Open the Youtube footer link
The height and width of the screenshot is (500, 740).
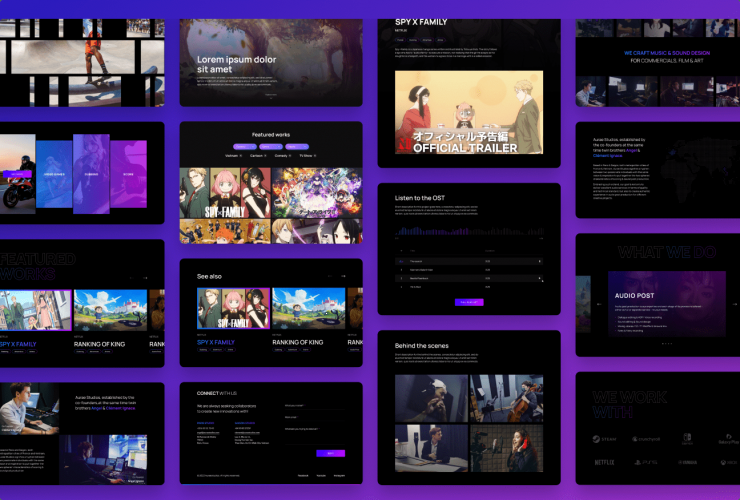click(321, 475)
